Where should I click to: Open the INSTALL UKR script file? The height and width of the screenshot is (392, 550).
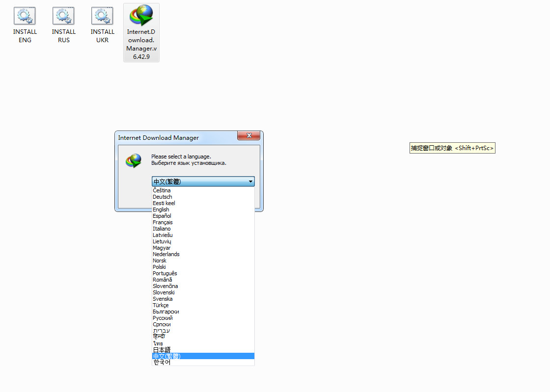[102, 25]
